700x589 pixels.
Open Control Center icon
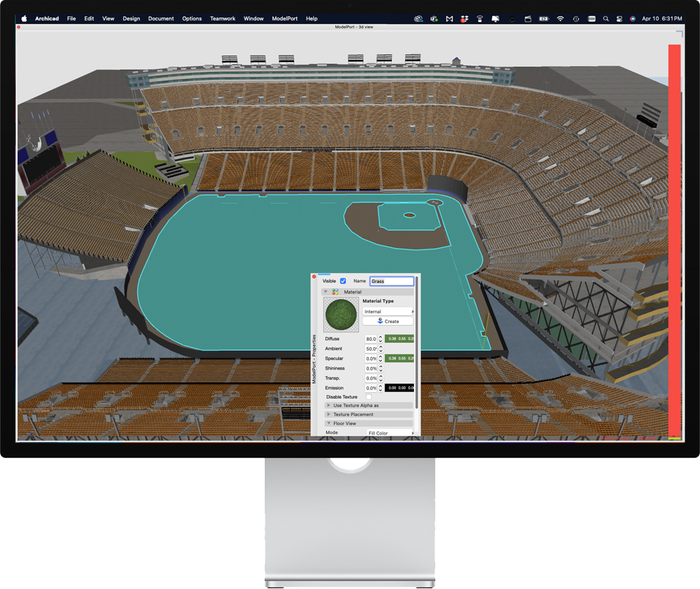tap(619, 19)
